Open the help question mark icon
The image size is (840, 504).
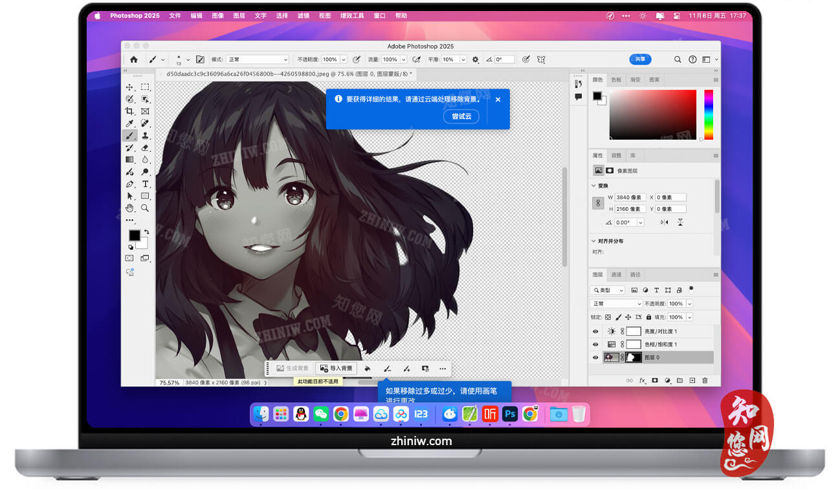(x=692, y=60)
